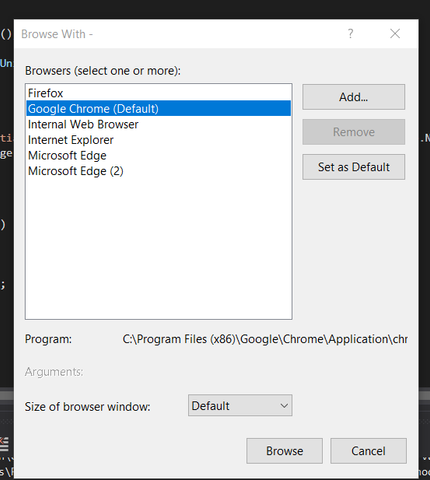This screenshot has height=480, width=430.
Task: Click the help question mark icon
Action: click(x=350, y=34)
